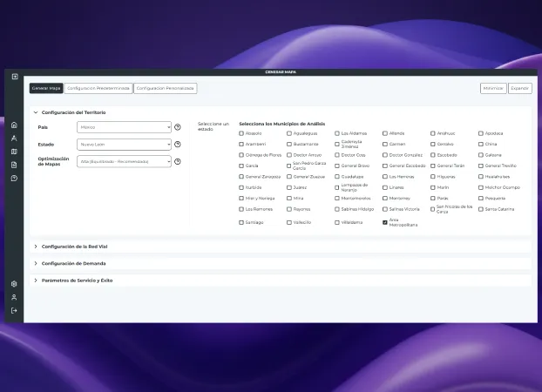This screenshot has height=392, width=542.
Task: Open the settings gear in the sidebar
Action: [x=14, y=284]
